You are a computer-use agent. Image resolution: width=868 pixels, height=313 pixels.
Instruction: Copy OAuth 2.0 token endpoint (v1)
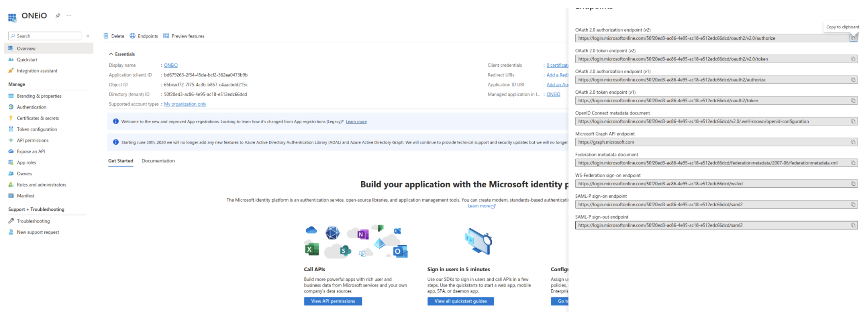click(x=853, y=101)
